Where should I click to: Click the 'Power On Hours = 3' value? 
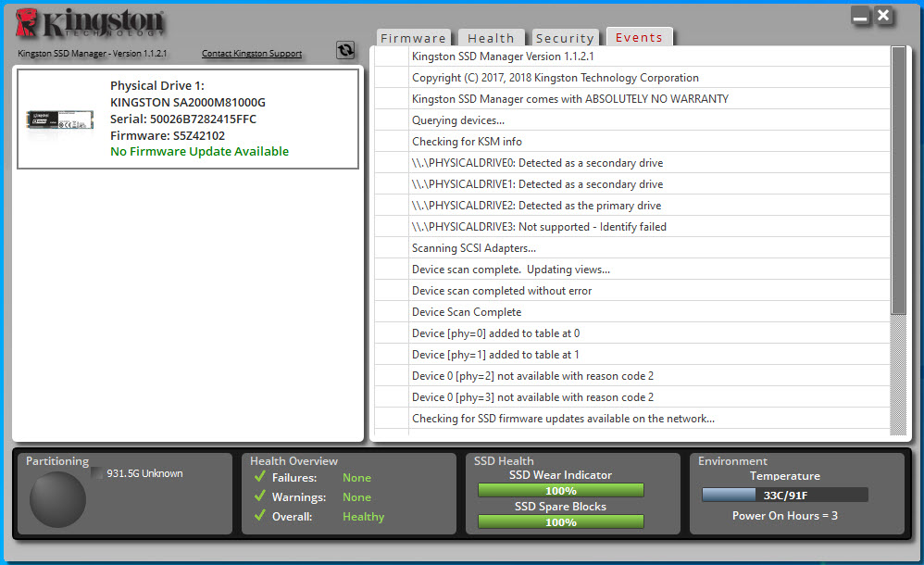click(785, 516)
